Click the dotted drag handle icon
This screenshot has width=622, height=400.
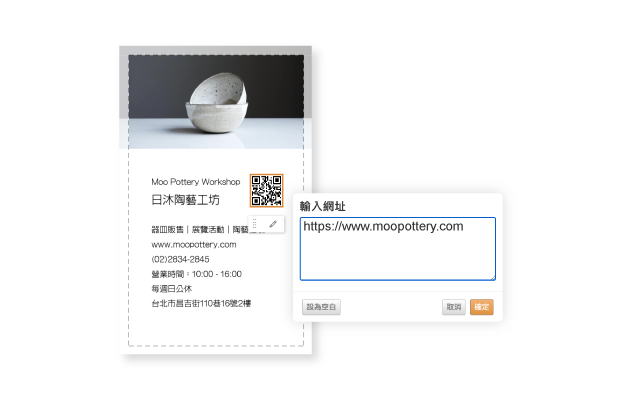click(x=255, y=224)
